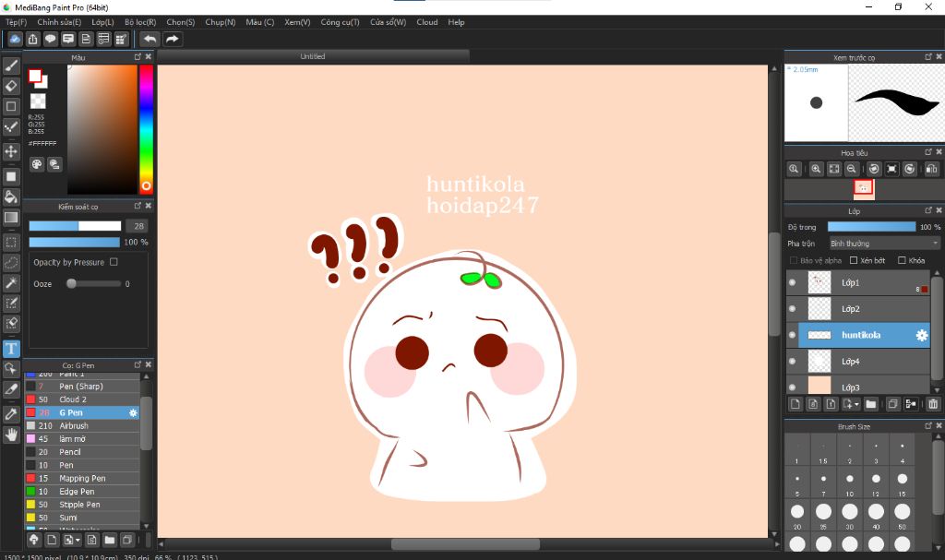Select the Brush tool

coord(11,66)
